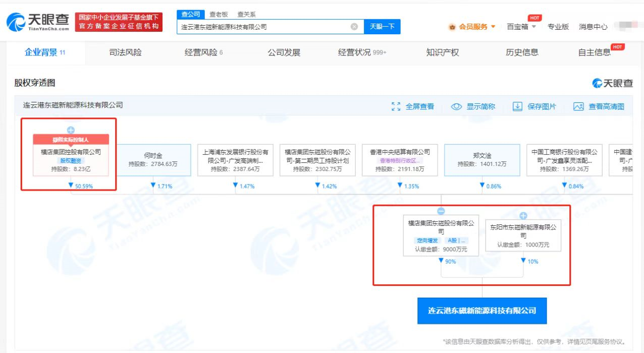Image resolution: width=644 pixels, height=353 pixels.
Task: Collapse the 横店集团东磁股份有限公司 node with minus icon
Action: 441,211
